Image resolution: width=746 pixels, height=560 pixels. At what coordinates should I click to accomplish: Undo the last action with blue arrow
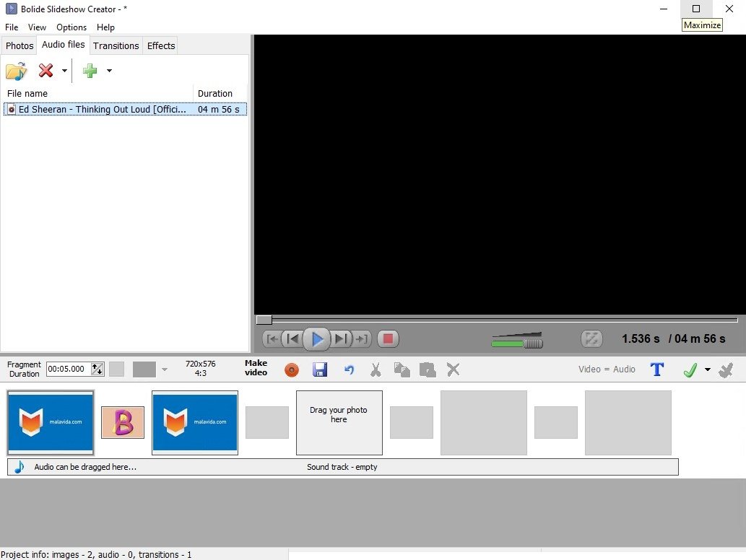(350, 369)
